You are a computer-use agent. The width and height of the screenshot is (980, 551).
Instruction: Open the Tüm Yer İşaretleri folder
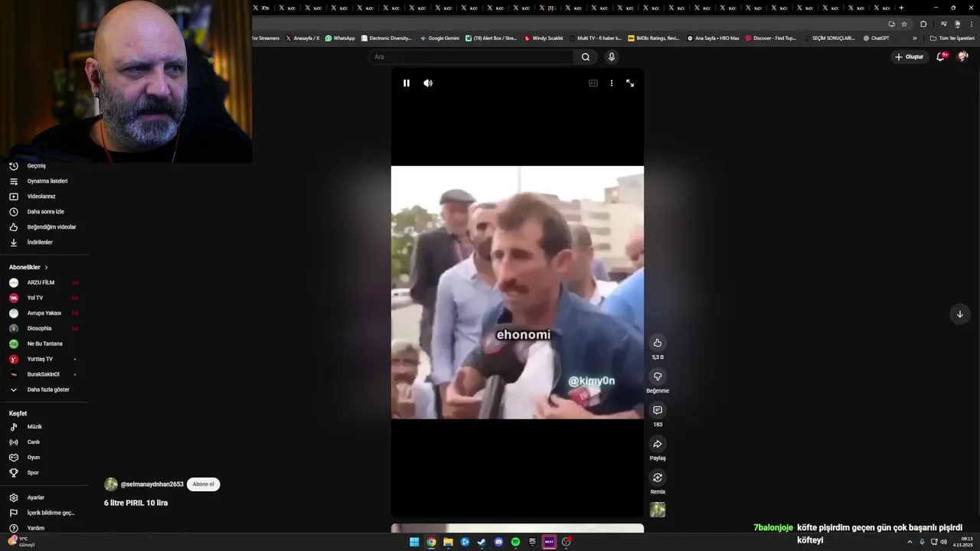pyautogui.click(x=952, y=38)
